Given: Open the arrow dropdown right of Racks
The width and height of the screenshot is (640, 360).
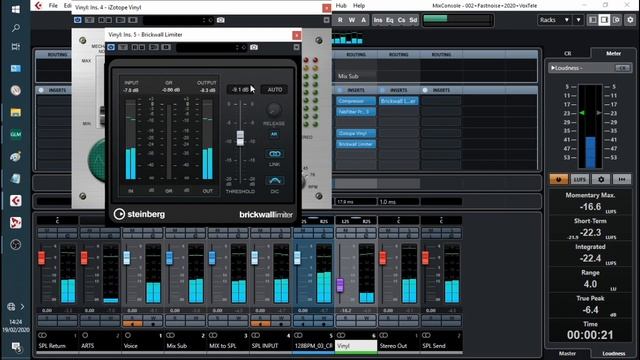Looking at the screenshot, I should coord(578,20).
